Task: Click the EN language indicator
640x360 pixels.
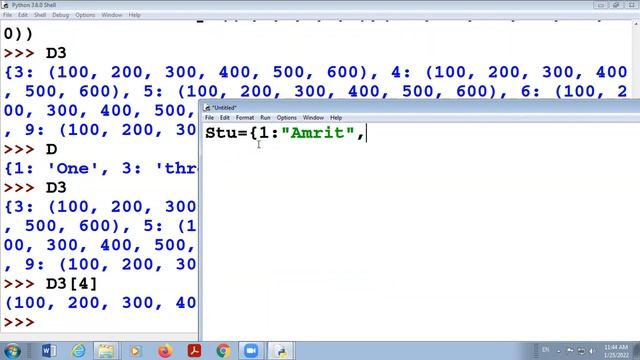Action: click(x=546, y=350)
